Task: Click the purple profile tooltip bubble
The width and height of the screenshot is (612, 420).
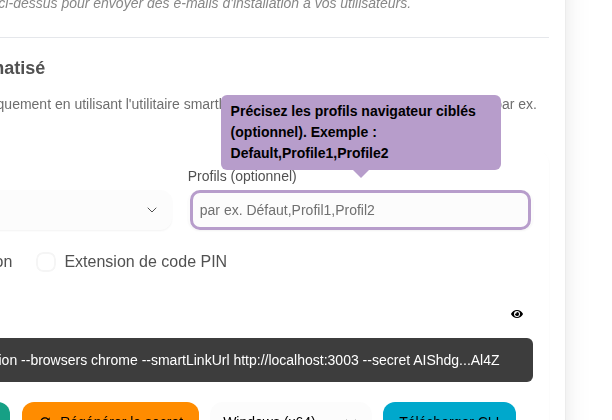Action: 360,132
